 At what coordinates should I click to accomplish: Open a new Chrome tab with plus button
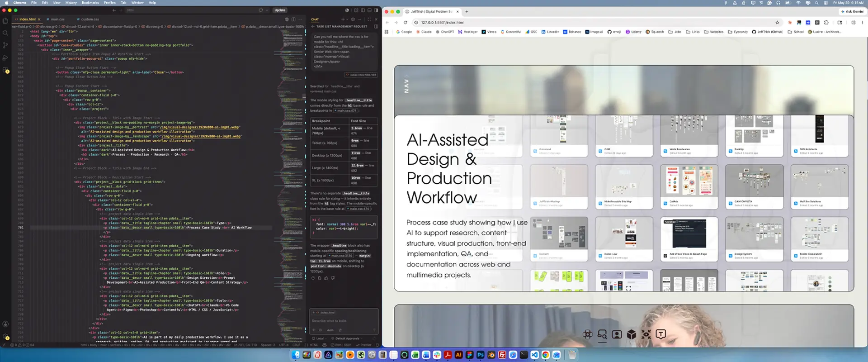coord(467,11)
